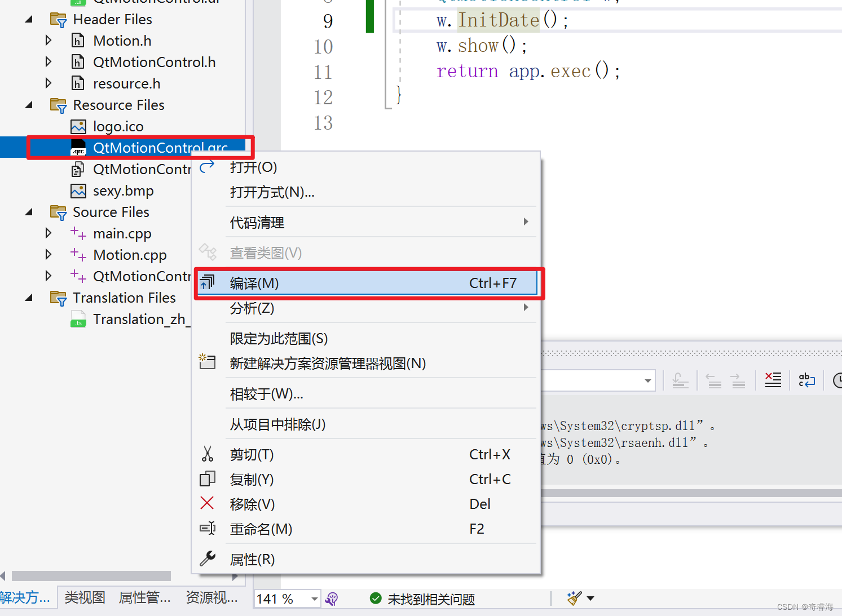Click the green check no issues icon
Screen dimensions: 842x616
pos(376,599)
